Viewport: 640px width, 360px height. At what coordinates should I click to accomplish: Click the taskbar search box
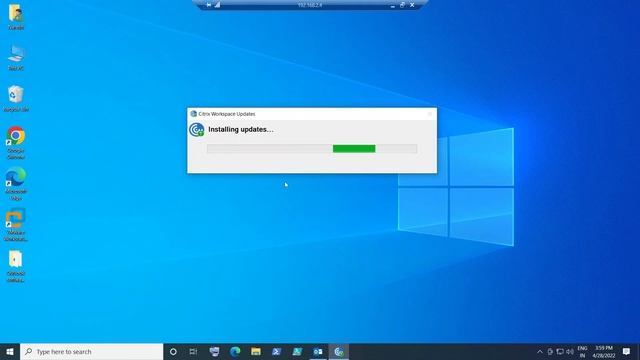click(91, 351)
